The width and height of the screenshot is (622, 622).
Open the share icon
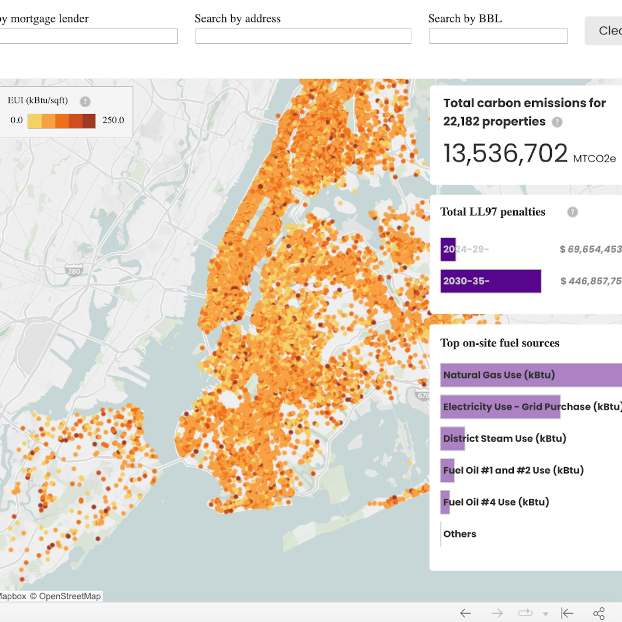point(599,613)
